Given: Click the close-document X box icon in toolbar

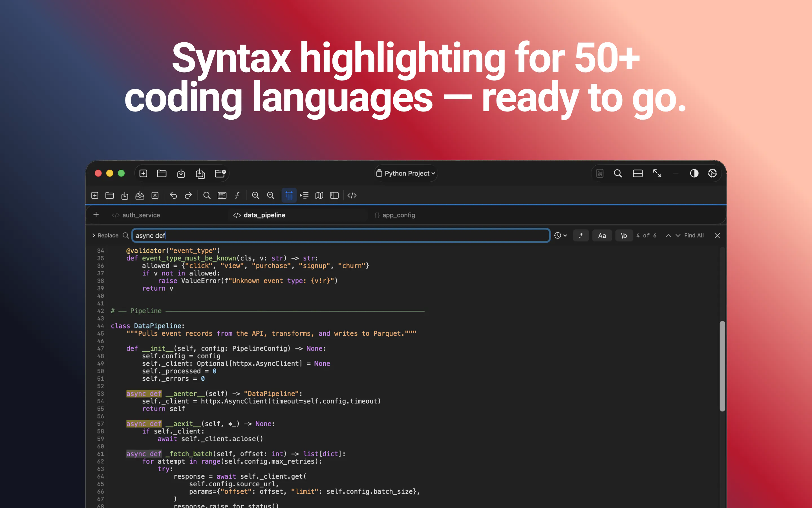Looking at the screenshot, I should (x=155, y=195).
